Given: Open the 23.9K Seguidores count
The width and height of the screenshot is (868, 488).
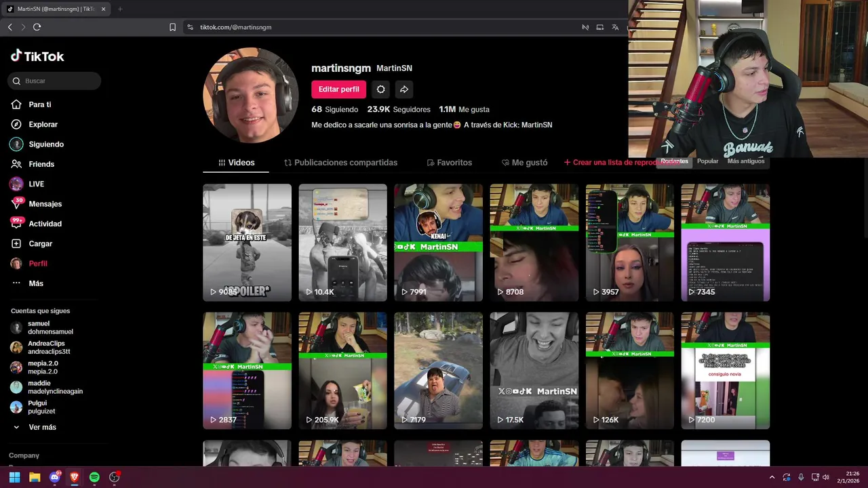Looking at the screenshot, I should (x=399, y=109).
